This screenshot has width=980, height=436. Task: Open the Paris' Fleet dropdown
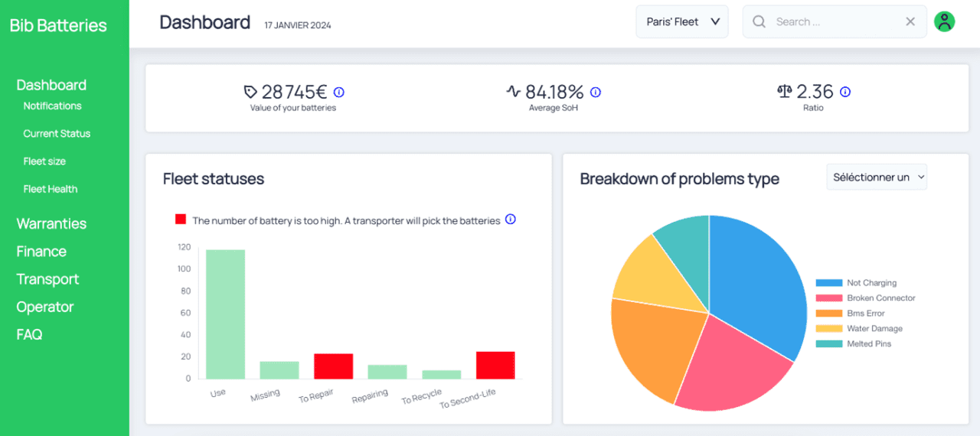(681, 21)
